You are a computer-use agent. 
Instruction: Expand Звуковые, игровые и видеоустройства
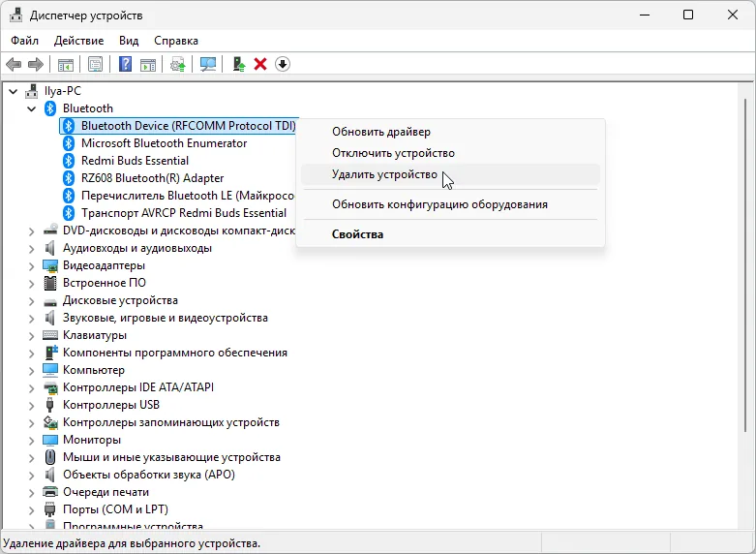coord(31,318)
